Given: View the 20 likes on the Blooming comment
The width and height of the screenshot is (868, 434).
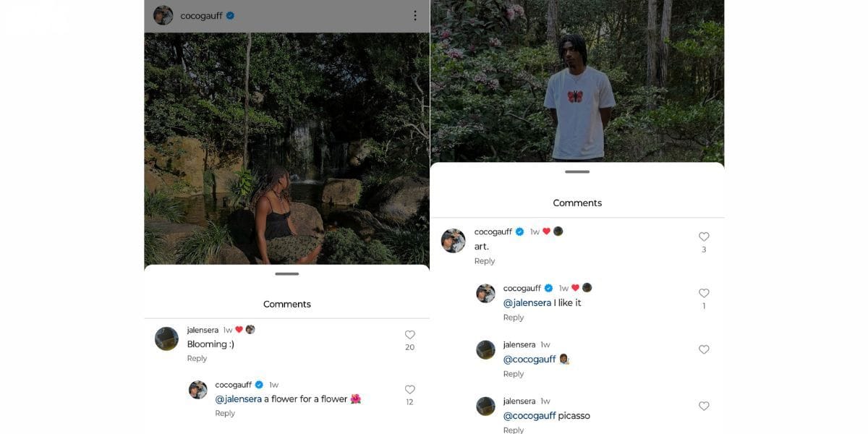Looking at the screenshot, I should (x=409, y=347).
